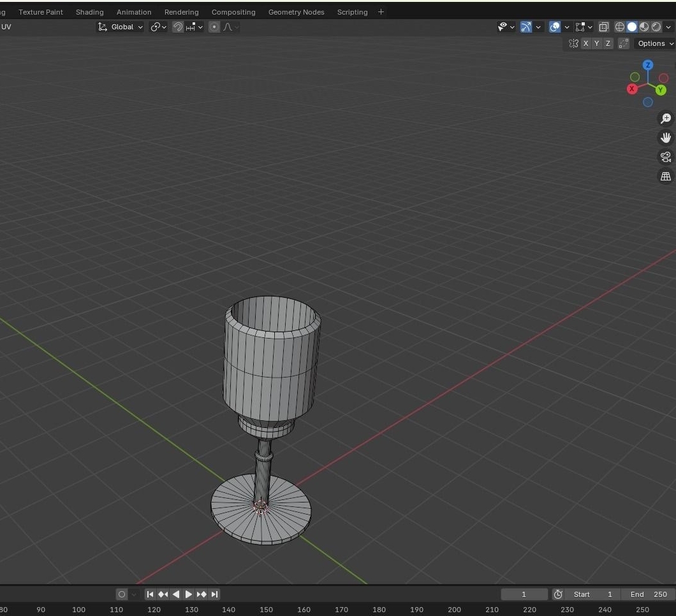Jump to the previous keyframe

(163, 594)
